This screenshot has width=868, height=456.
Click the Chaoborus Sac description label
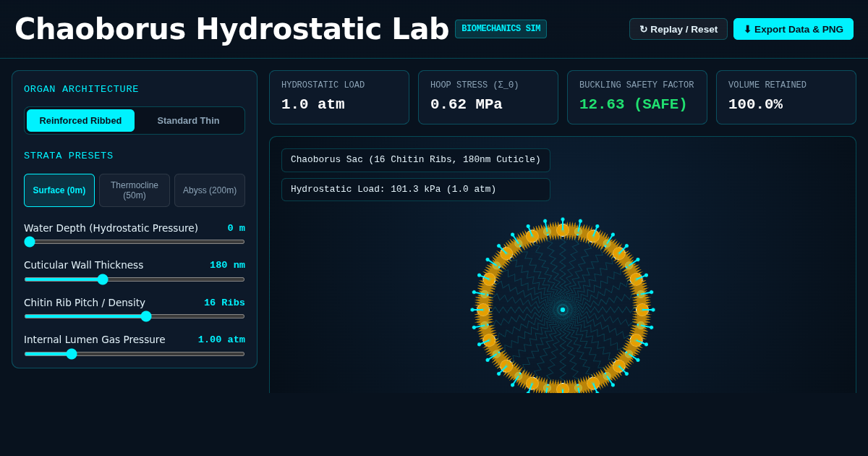coord(416,160)
